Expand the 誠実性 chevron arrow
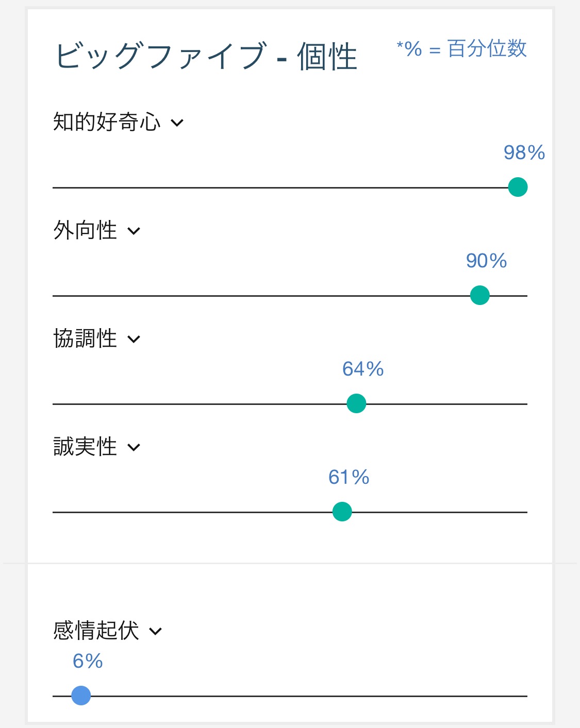580x728 pixels. coord(134,448)
